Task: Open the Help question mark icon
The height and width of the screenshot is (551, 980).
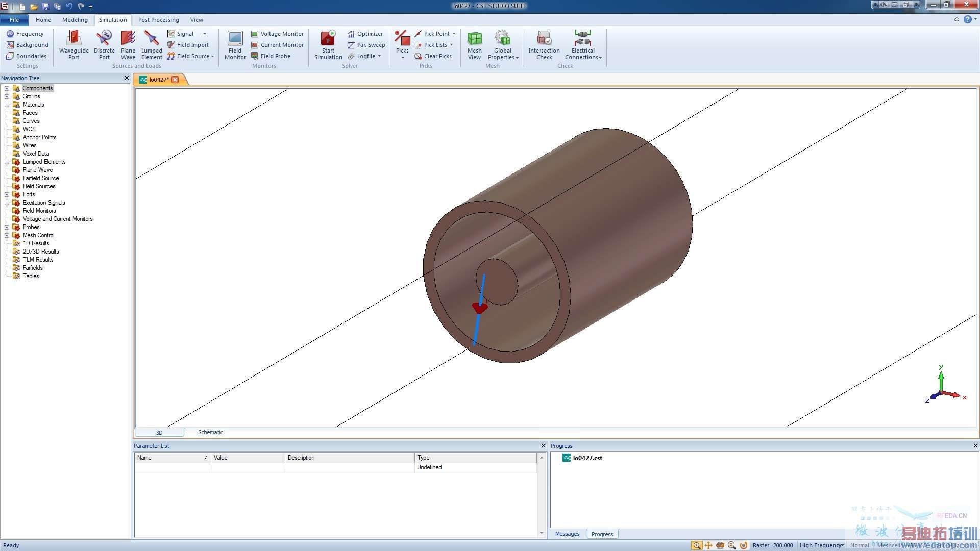Action: tap(968, 19)
